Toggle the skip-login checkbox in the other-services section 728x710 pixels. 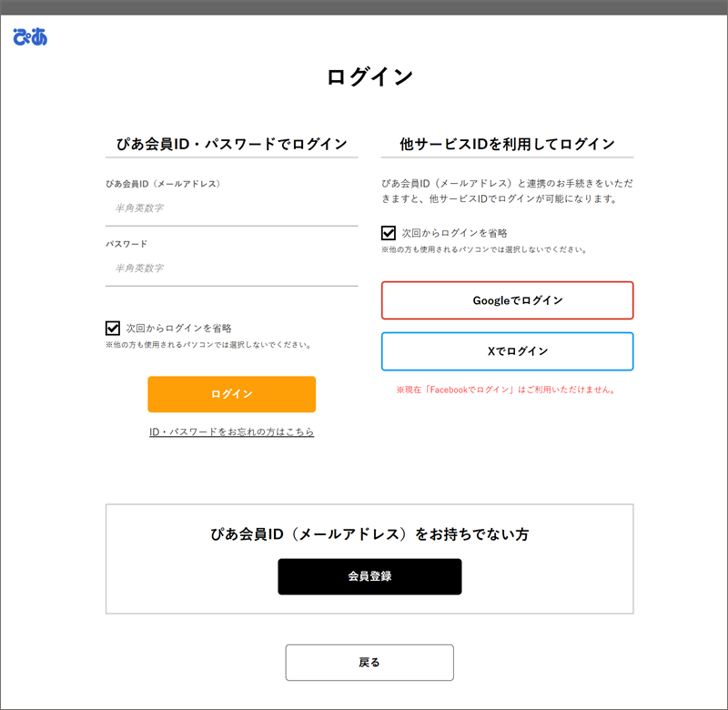[x=389, y=233]
